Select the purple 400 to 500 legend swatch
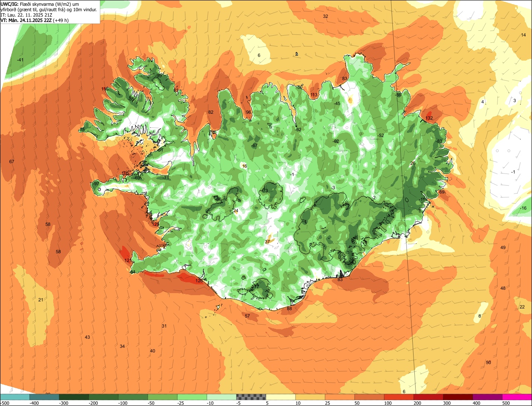Viewport: 532px width, 406px height. tap(488, 397)
